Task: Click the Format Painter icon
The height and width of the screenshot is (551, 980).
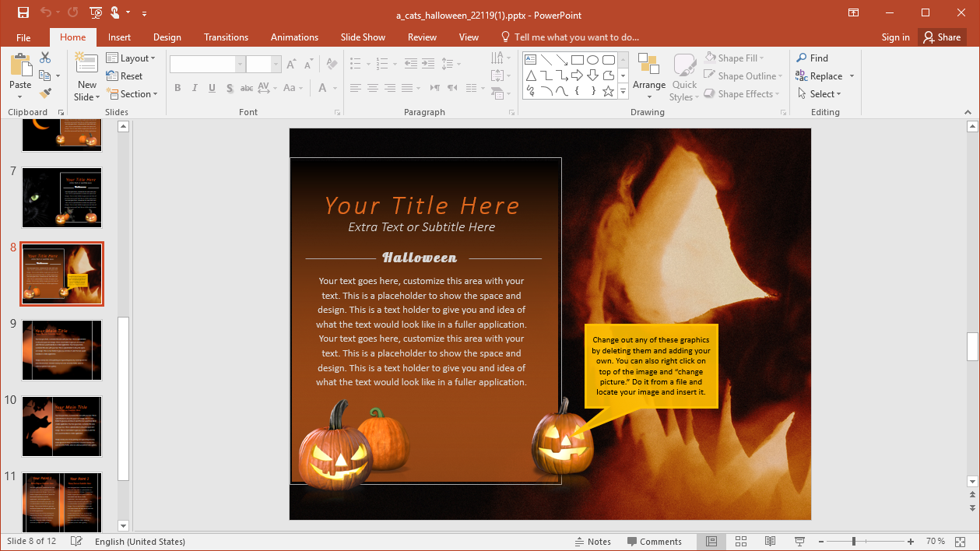Action: tap(45, 93)
